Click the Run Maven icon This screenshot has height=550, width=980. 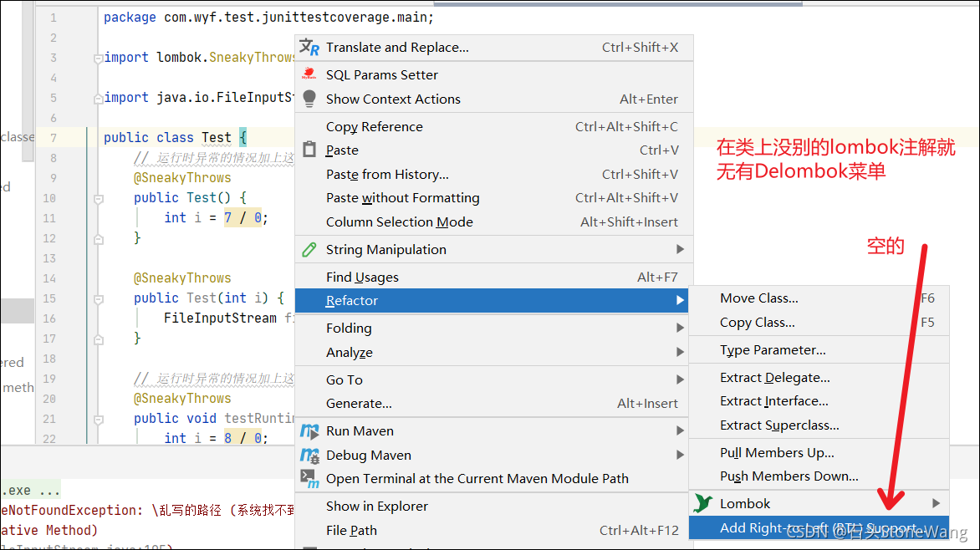(x=309, y=430)
